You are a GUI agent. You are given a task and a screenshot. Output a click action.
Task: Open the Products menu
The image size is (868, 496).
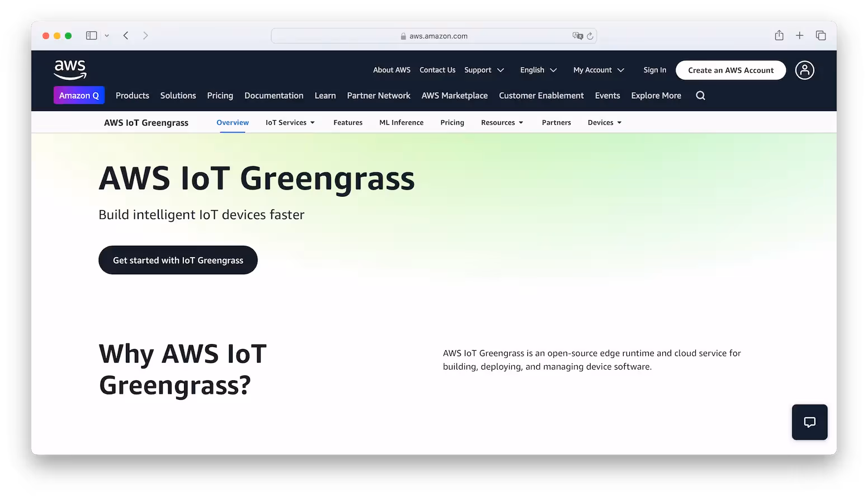pos(133,96)
